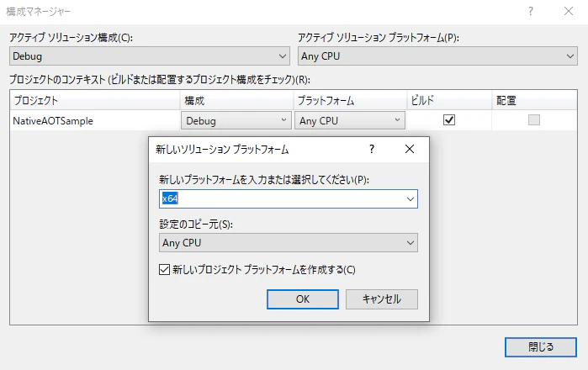Click the プラットフォーム column header
The image size is (588, 370).
tap(350, 100)
